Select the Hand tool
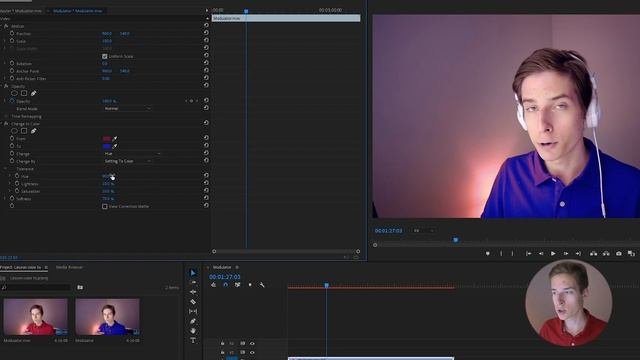 [193, 331]
